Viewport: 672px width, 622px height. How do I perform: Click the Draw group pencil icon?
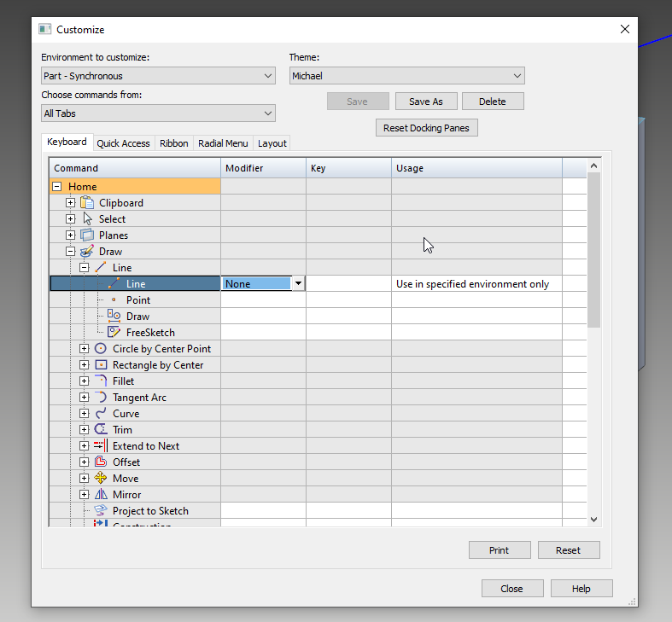pos(87,251)
